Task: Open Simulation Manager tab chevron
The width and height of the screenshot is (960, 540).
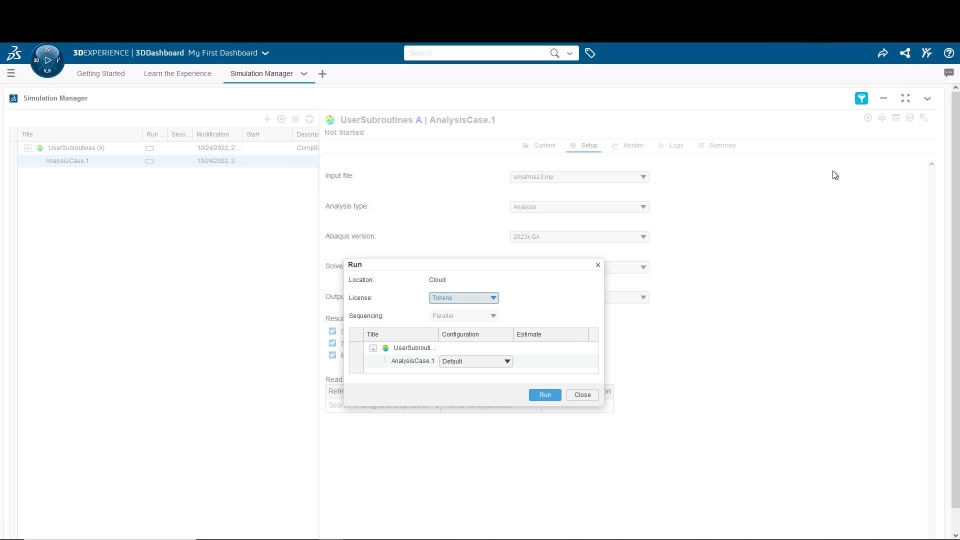Action: coord(304,73)
